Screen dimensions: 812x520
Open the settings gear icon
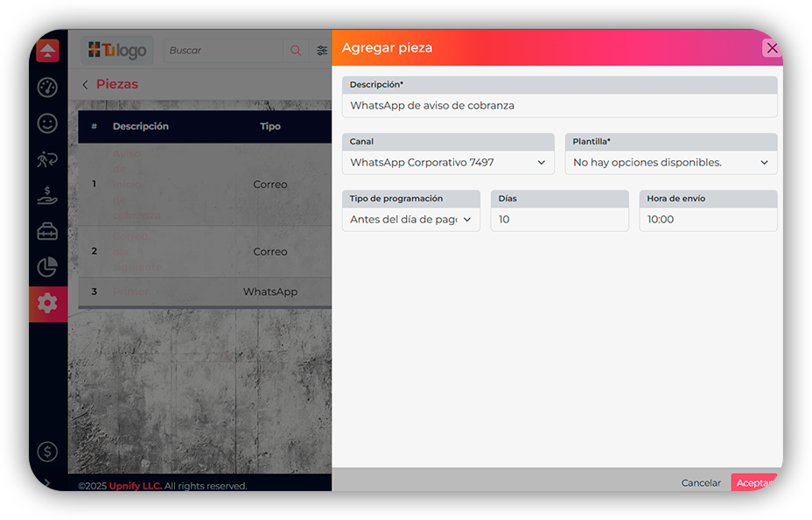click(x=47, y=303)
